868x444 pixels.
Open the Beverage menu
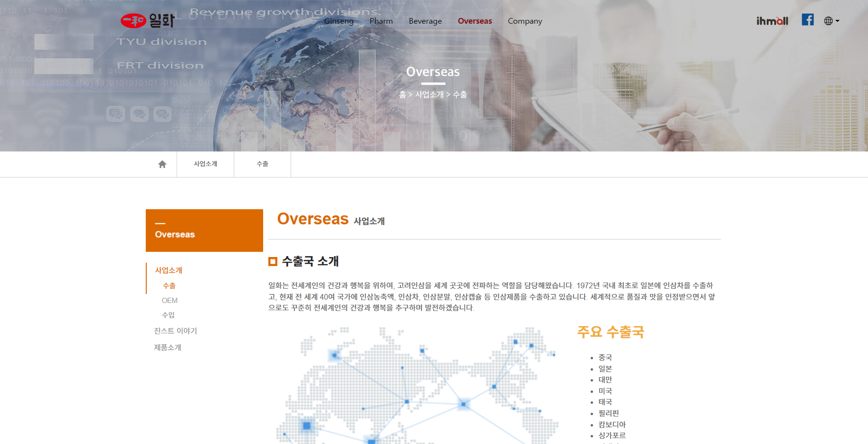tap(425, 21)
